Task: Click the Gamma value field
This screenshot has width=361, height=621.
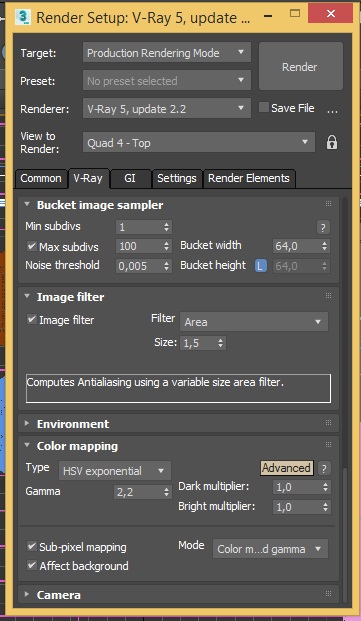Action: point(138,493)
